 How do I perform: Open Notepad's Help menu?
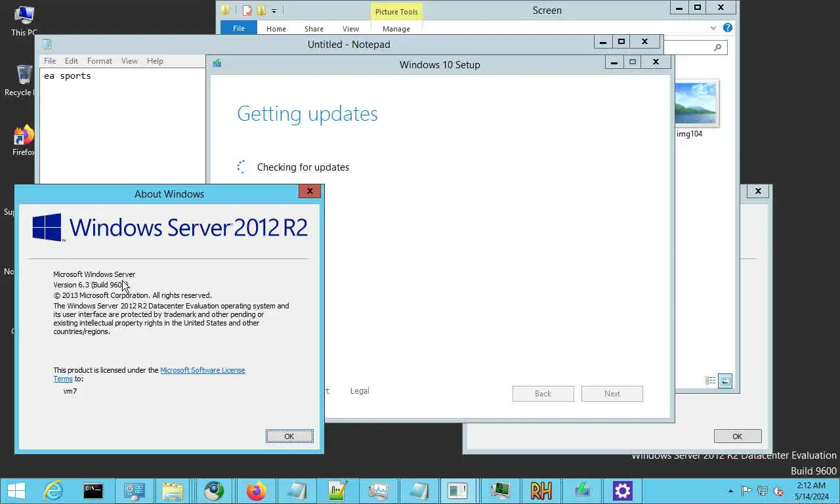click(155, 61)
